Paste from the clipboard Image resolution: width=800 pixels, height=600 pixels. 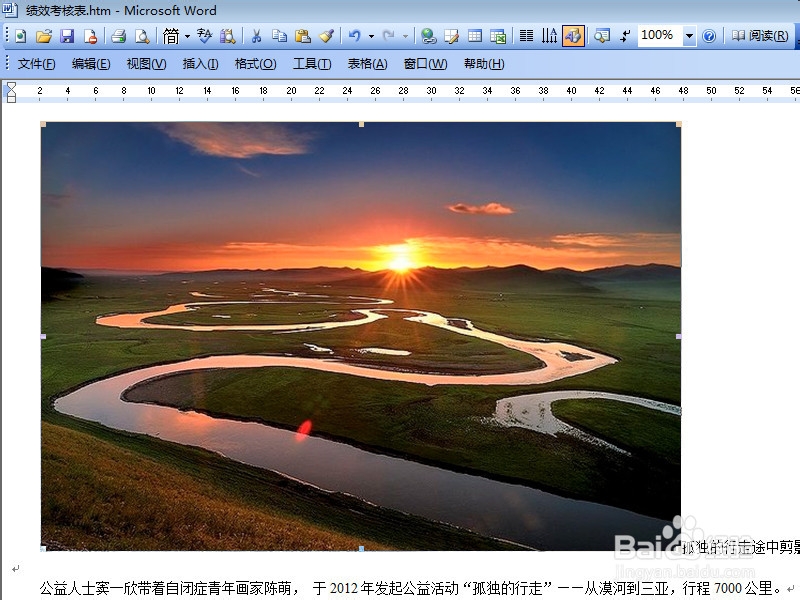coord(303,36)
